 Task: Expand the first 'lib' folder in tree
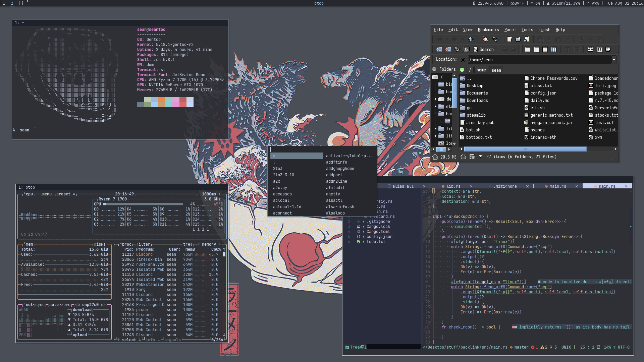point(436,129)
